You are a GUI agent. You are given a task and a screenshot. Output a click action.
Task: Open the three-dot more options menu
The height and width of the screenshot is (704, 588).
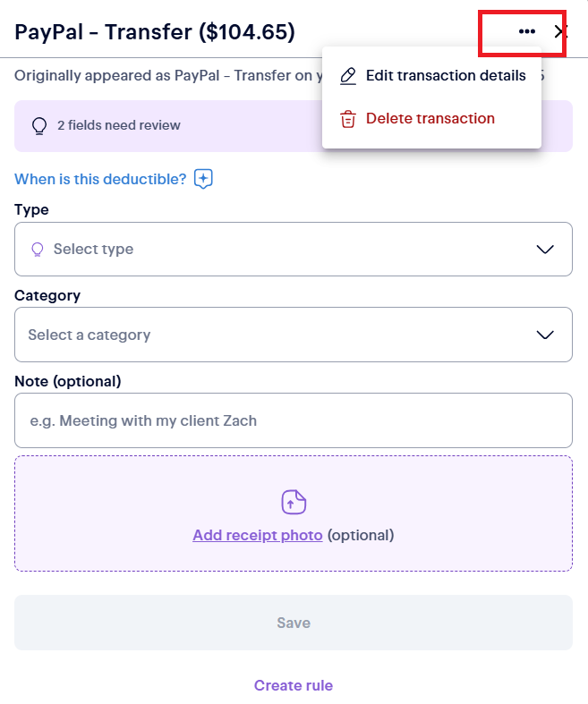tap(526, 31)
